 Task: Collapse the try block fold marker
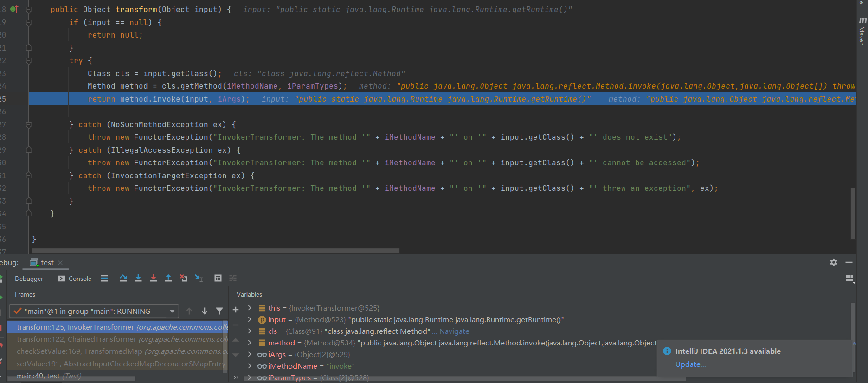click(29, 60)
